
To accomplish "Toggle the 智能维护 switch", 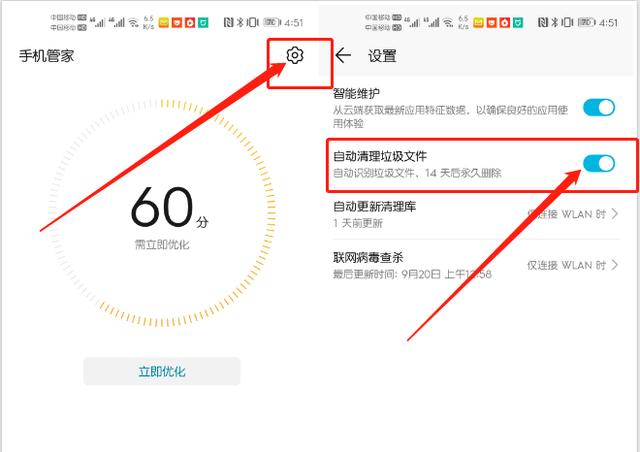I will click(599, 108).
